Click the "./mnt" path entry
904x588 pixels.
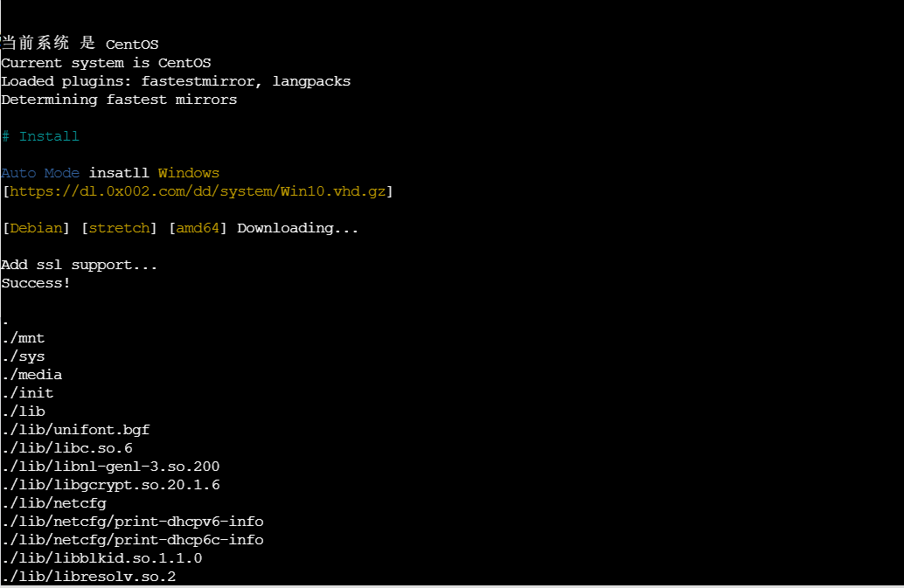pos(24,338)
